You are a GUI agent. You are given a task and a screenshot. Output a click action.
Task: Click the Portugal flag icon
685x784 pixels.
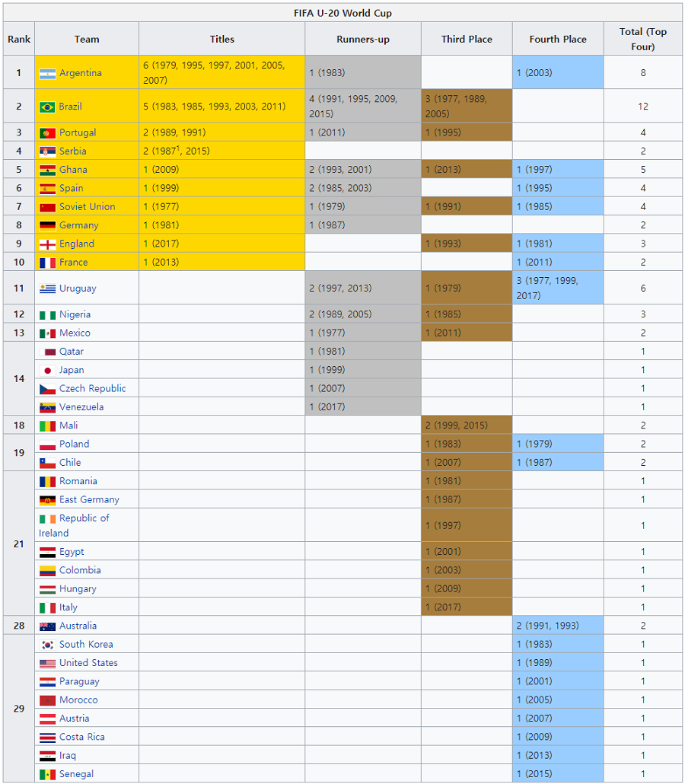pos(47,133)
